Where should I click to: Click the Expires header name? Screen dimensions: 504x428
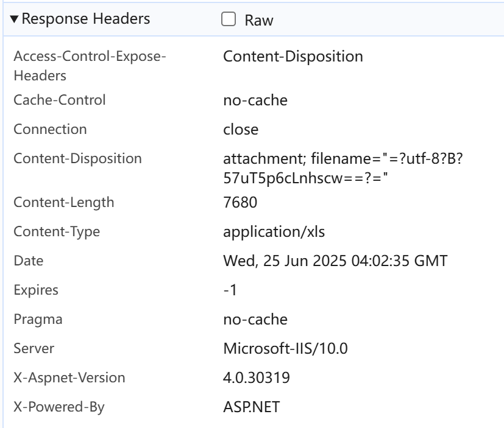click(x=36, y=290)
